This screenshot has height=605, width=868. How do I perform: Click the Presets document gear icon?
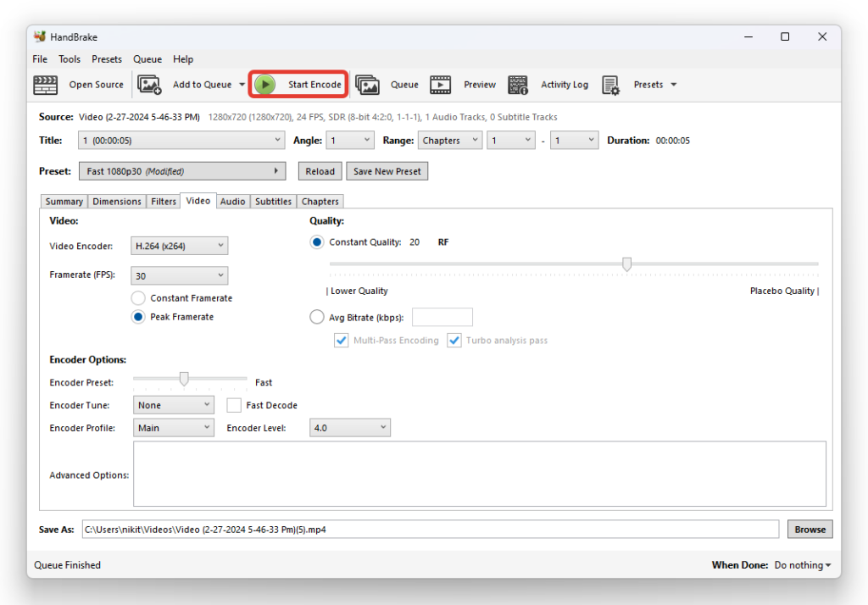click(610, 86)
